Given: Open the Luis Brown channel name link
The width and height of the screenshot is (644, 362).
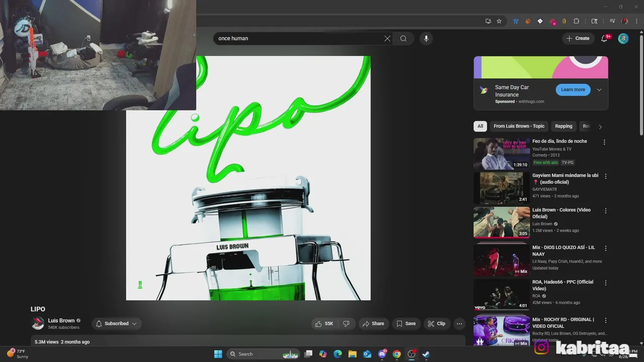Looking at the screenshot, I should [61, 321].
